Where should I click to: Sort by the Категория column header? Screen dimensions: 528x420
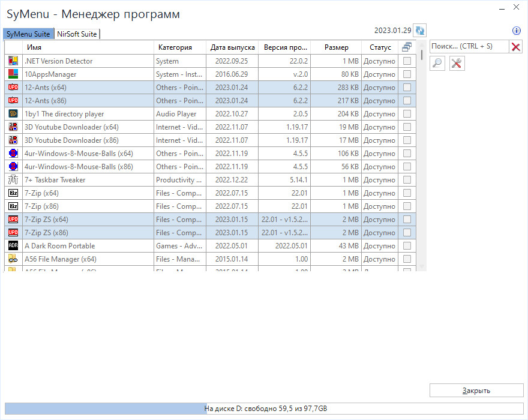[x=180, y=47]
